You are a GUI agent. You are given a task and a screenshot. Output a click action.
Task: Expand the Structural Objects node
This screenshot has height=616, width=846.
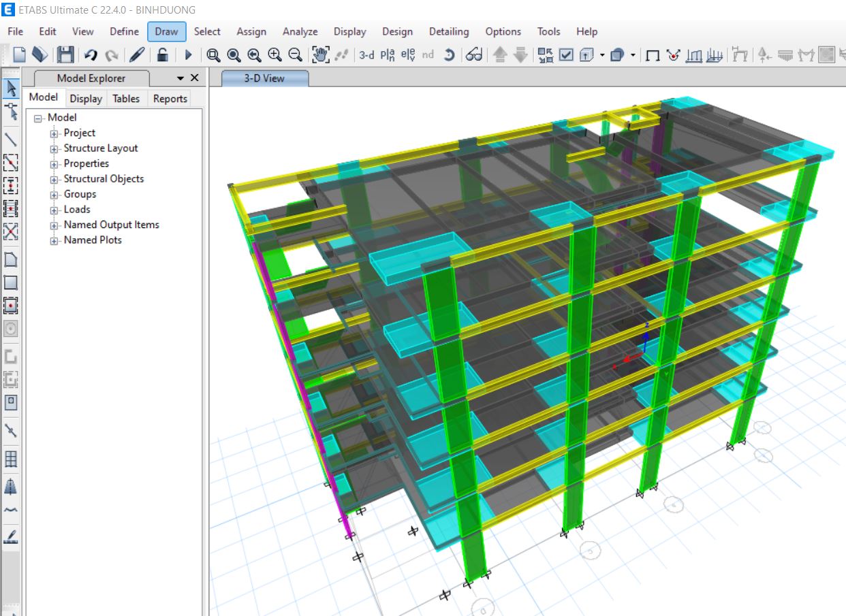pyautogui.click(x=54, y=179)
